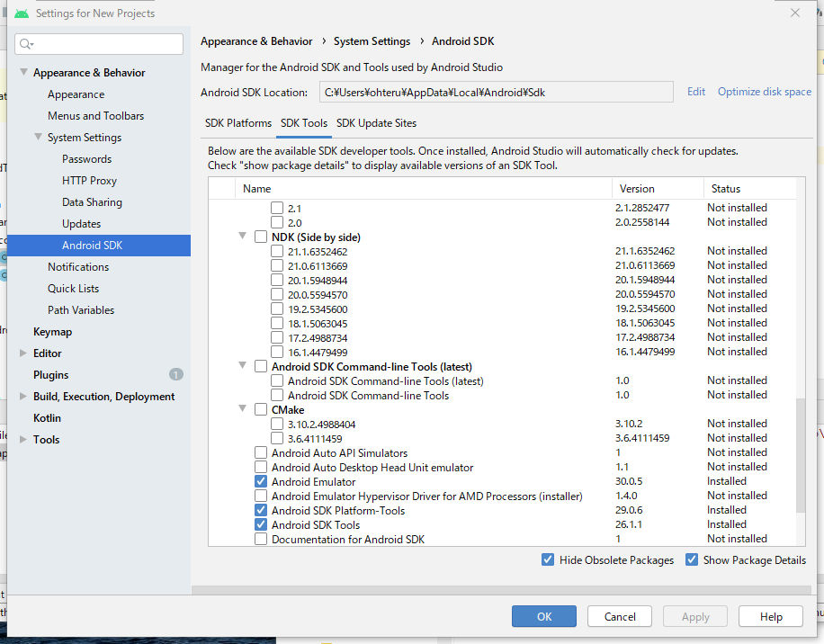This screenshot has height=644, width=824.
Task: Check the NDK 16.1.4479499 checkbox
Action: coord(277,352)
